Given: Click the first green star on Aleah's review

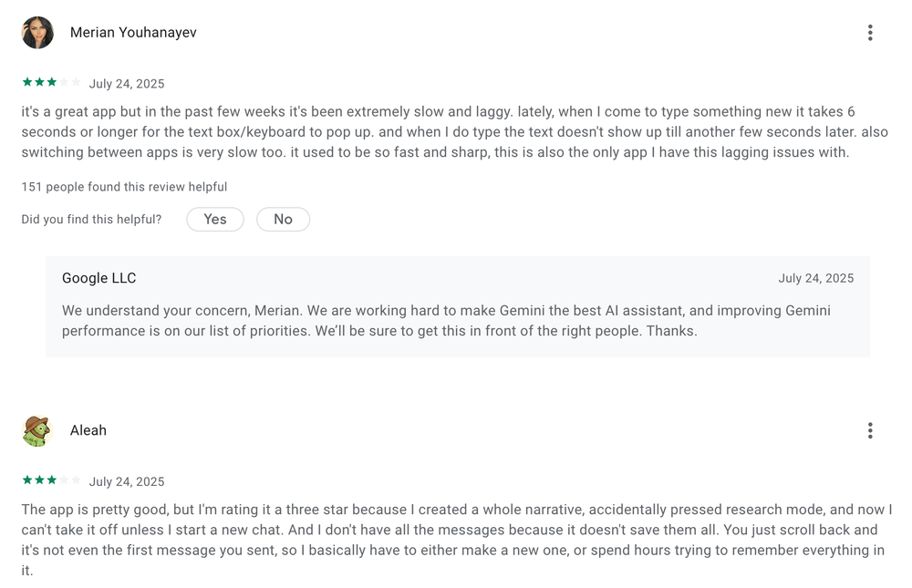Looking at the screenshot, I should click(26, 480).
